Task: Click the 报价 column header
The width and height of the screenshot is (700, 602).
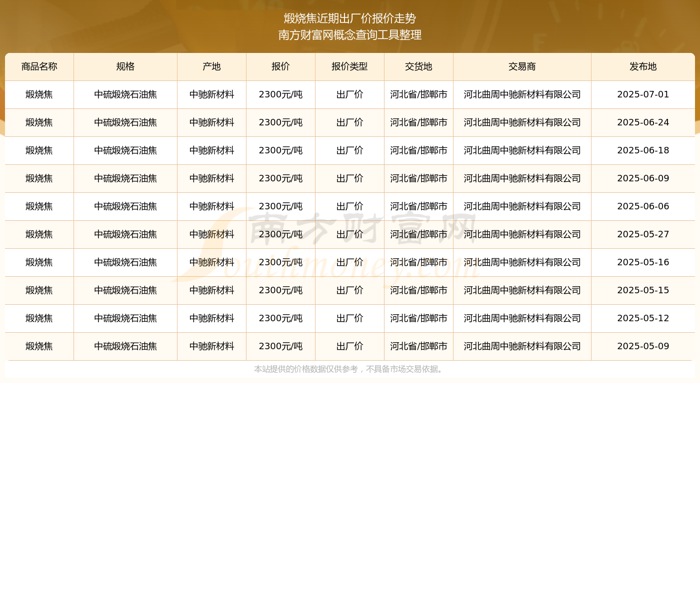Action: 281,66
